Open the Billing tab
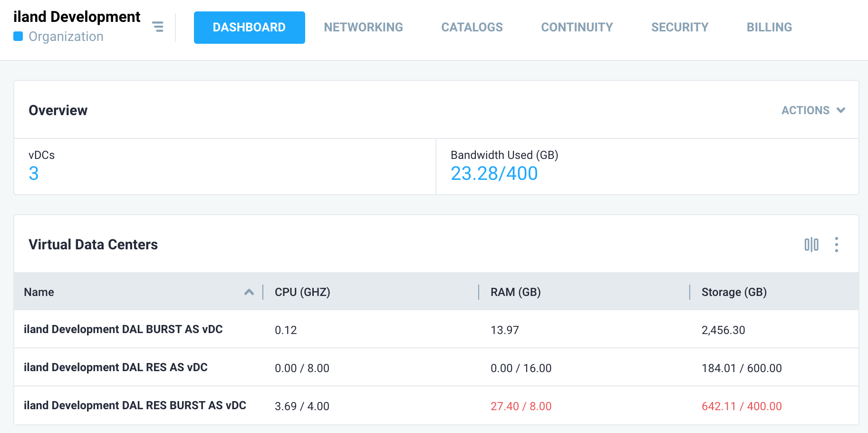Viewport: 868px width, 433px height. coord(769,28)
